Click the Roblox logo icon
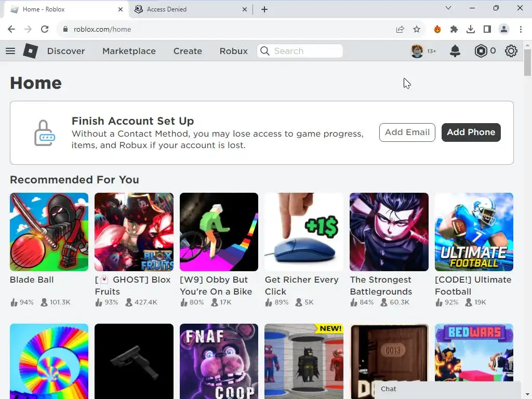532x399 pixels. point(31,51)
